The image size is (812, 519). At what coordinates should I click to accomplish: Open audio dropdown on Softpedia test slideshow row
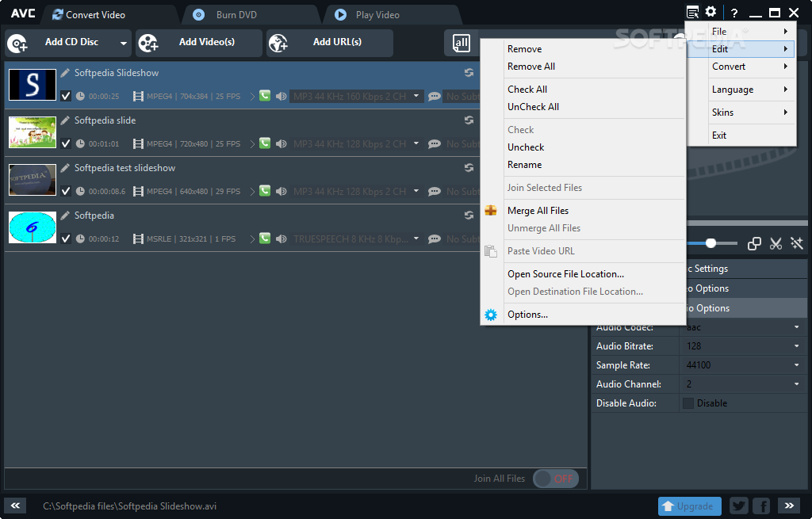click(416, 191)
